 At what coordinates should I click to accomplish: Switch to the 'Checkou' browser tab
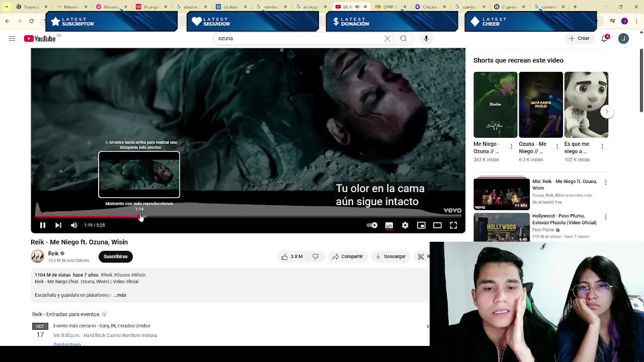(430, 7)
